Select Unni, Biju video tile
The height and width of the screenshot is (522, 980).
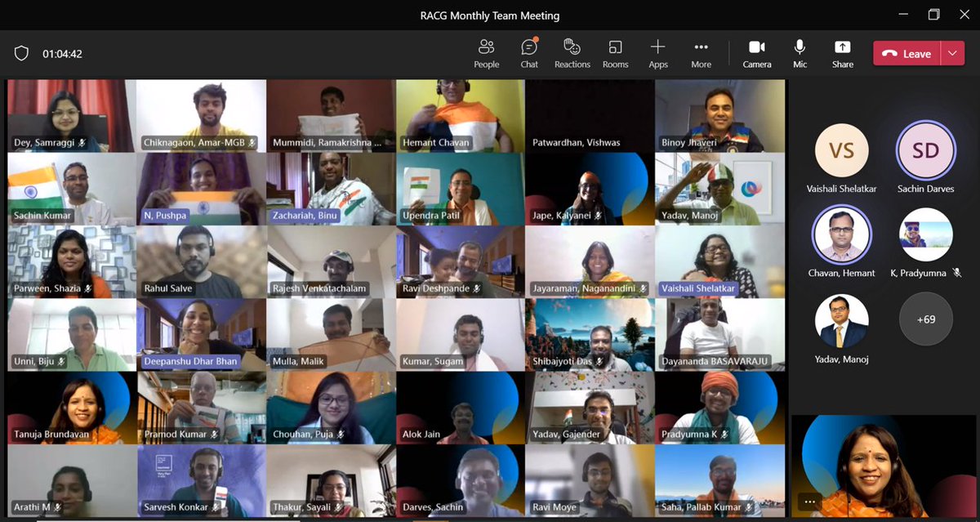coord(71,335)
